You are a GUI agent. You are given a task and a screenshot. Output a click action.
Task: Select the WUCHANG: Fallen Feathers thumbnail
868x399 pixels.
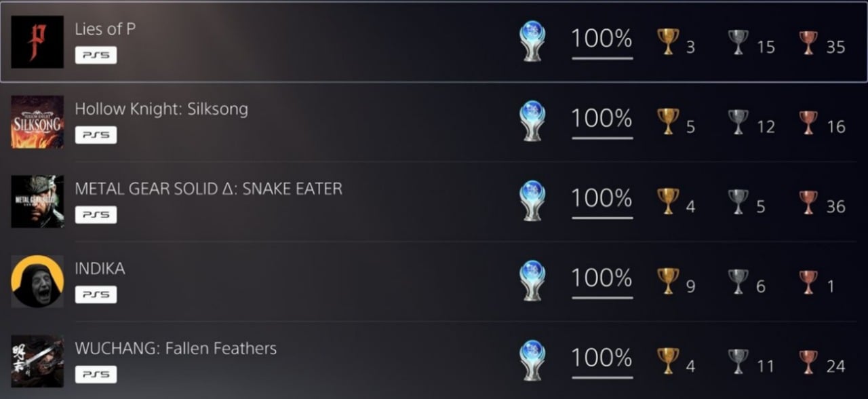pos(37,361)
